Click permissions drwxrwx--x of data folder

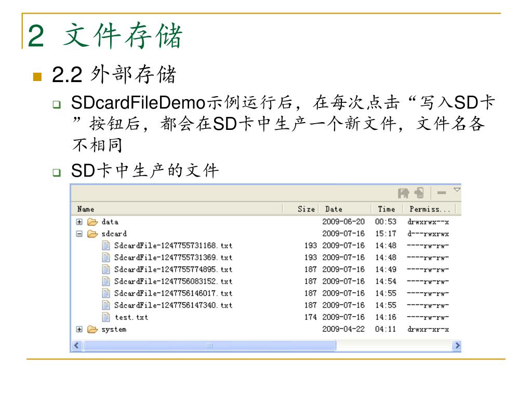coord(428,222)
